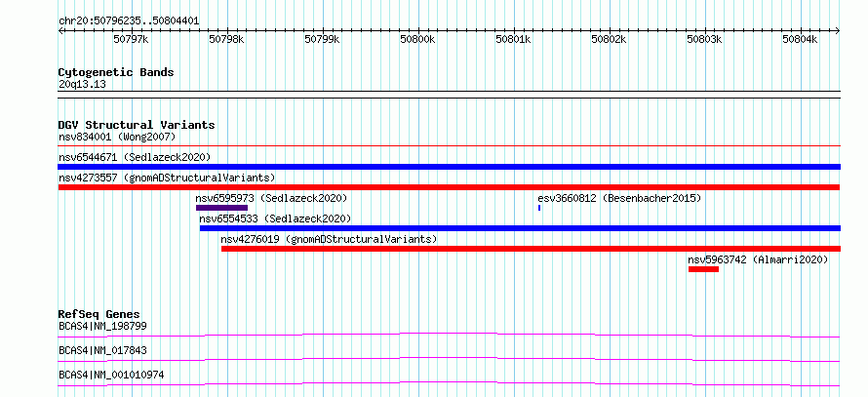Viewport: 868px width, 397px height.
Task: Click the red nsv4276019 feature bar
Action: pos(531,249)
